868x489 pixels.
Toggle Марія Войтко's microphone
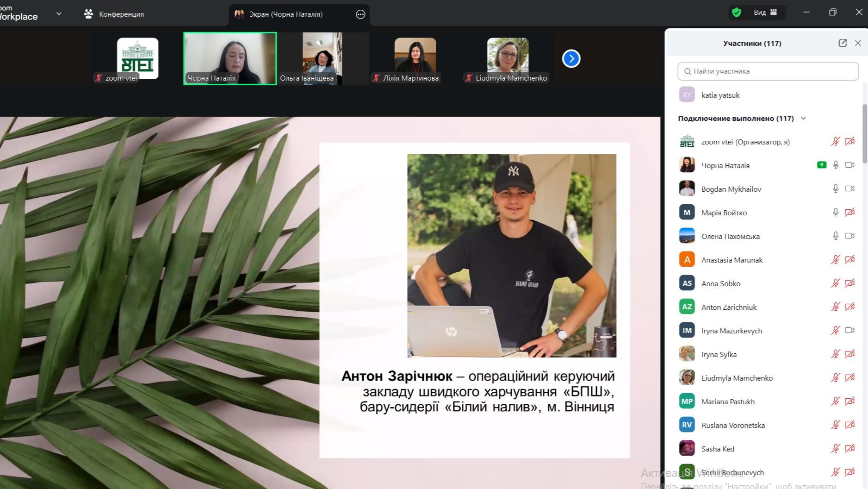(835, 212)
